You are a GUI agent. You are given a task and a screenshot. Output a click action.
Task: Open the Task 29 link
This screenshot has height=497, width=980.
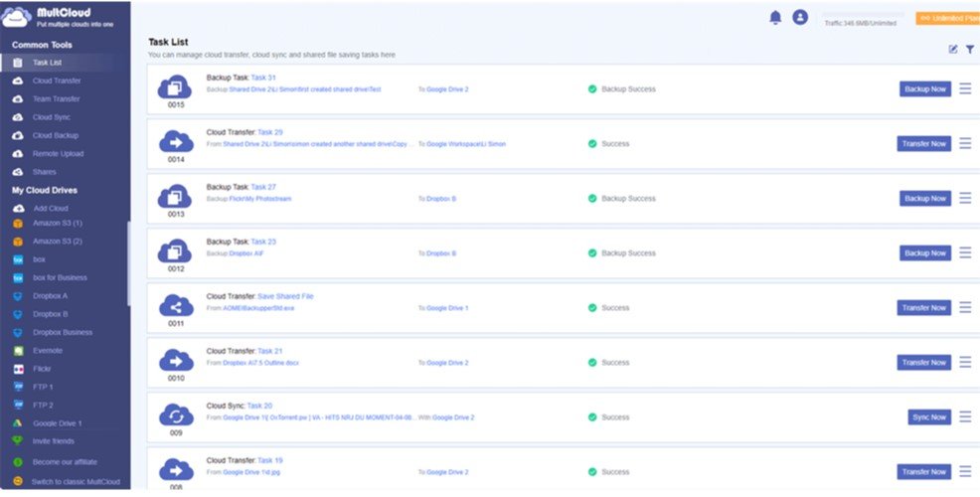pyautogui.click(x=270, y=132)
